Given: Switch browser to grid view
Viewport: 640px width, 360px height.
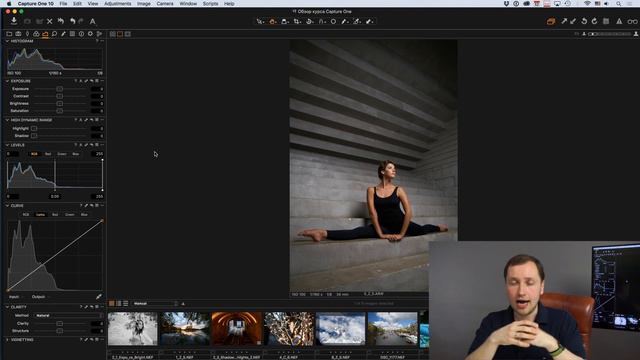Looking at the screenshot, I should coord(111,303).
